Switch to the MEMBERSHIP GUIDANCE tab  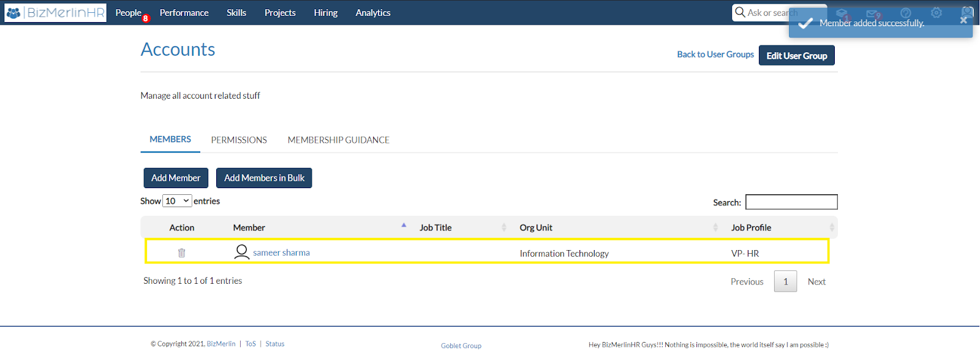pos(339,140)
